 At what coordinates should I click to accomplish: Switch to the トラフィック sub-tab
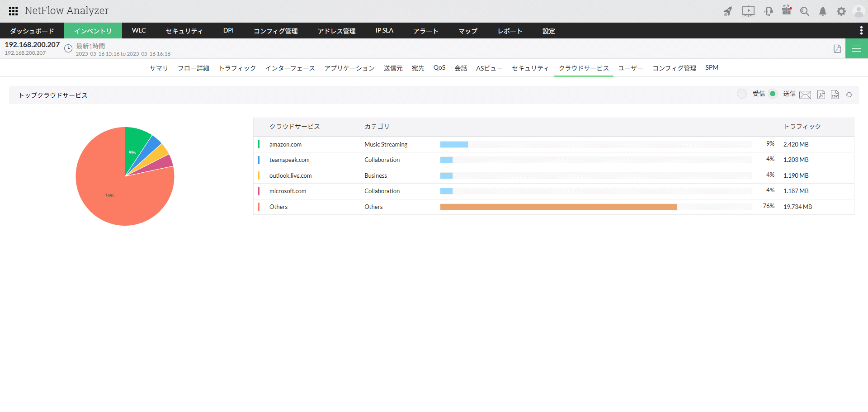[x=237, y=68]
